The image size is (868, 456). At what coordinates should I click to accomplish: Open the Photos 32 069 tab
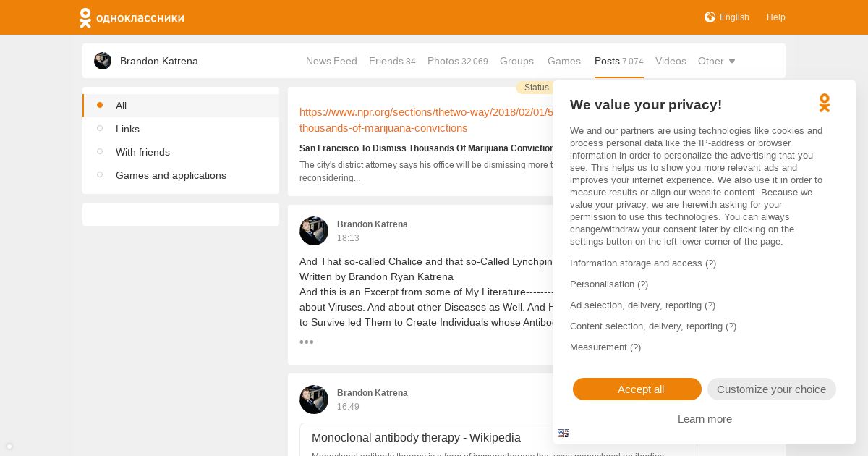click(458, 61)
